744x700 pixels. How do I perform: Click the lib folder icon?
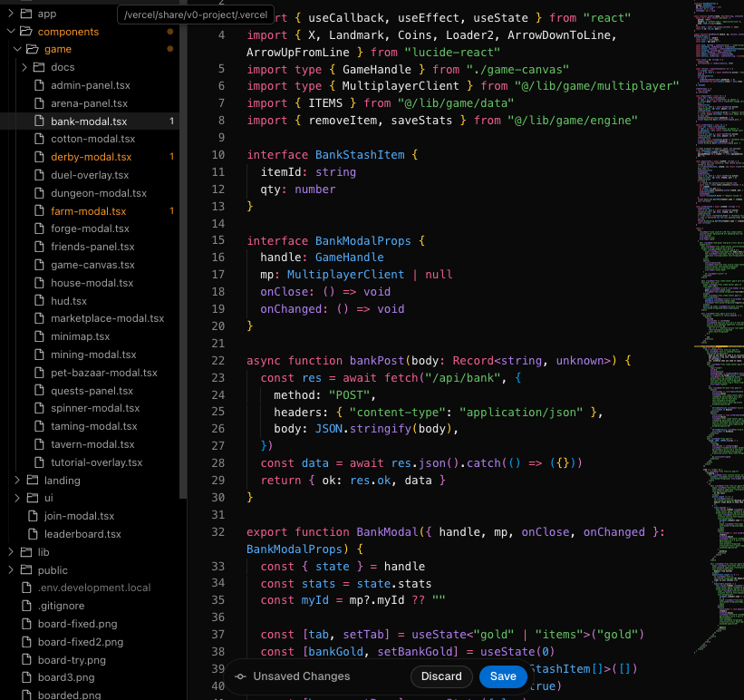click(26, 552)
